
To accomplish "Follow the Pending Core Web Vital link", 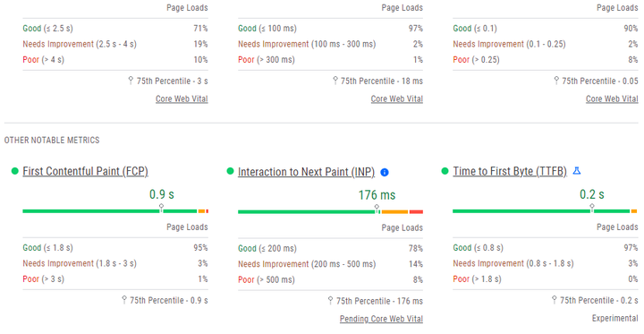I will coord(381,319).
